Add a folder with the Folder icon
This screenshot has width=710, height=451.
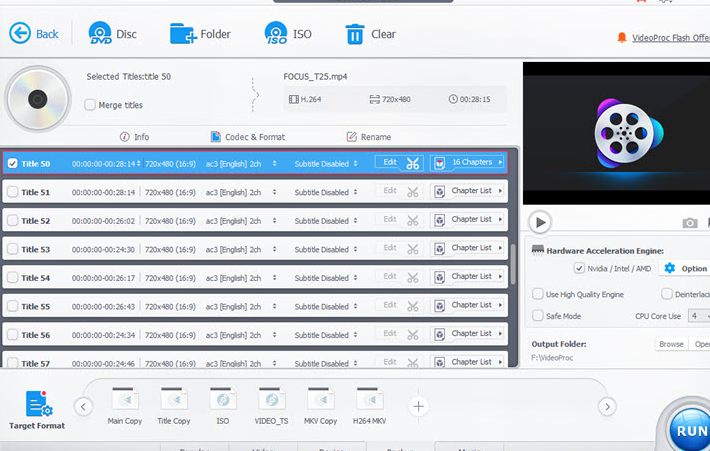[183, 34]
